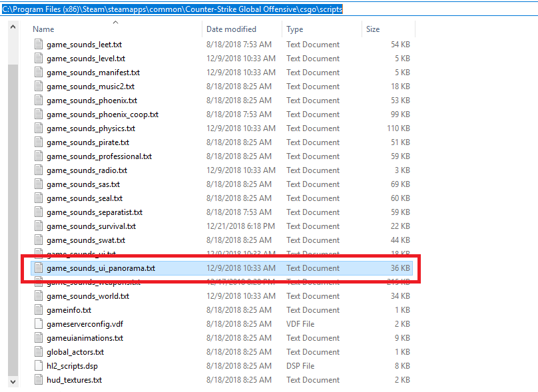Select file name game_sounds_ui_panorama.txt
The width and height of the screenshot is (538, 392).
pos(101,268)
